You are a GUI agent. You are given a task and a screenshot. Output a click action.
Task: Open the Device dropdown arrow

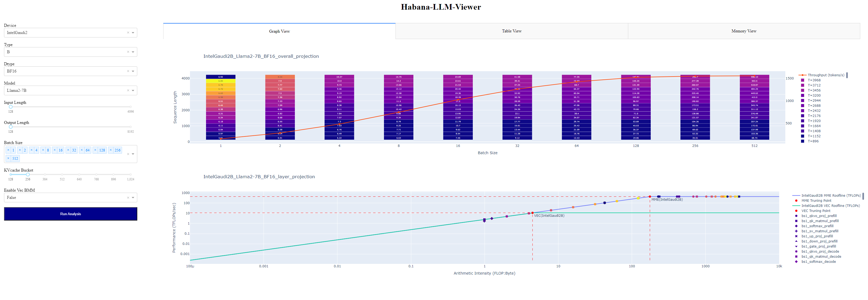pyautogui.click(x=133, y=33)
